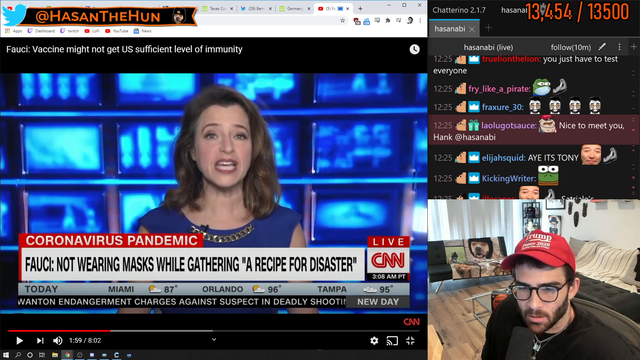The image size is (640, 360).
Task: Open the Chrome profile avatar
Action: (410, 20)
